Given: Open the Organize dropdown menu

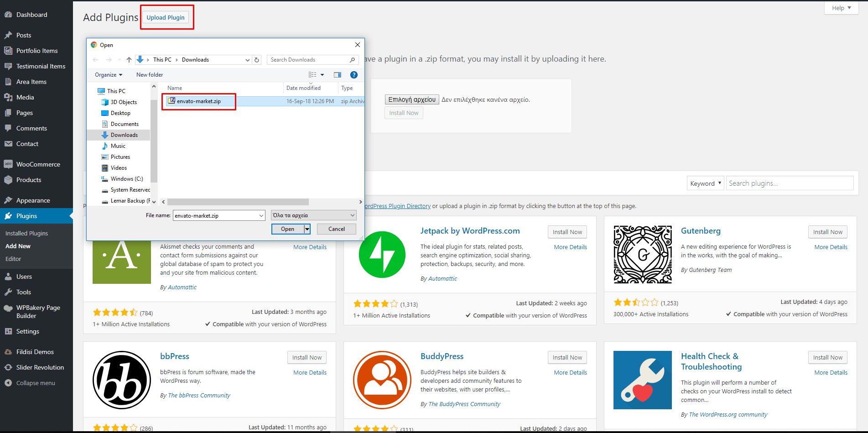Looking at the screenshot, I should pos(109,75).
